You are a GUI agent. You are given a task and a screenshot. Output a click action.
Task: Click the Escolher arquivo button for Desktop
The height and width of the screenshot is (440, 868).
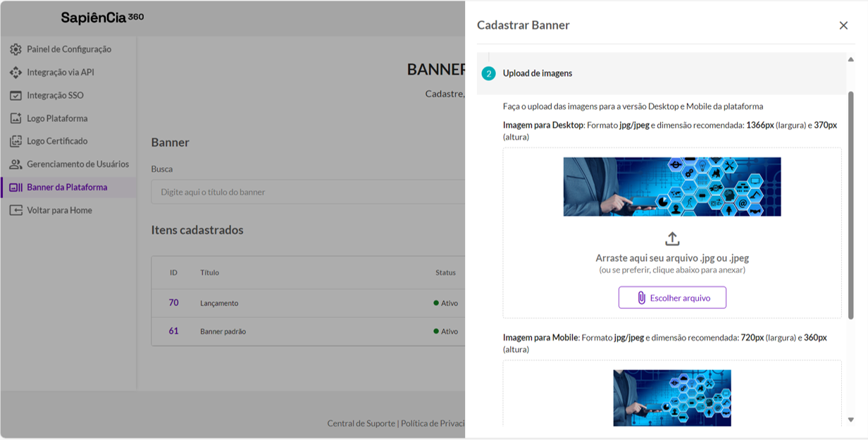pyautogui.click(x=672, y=298)
